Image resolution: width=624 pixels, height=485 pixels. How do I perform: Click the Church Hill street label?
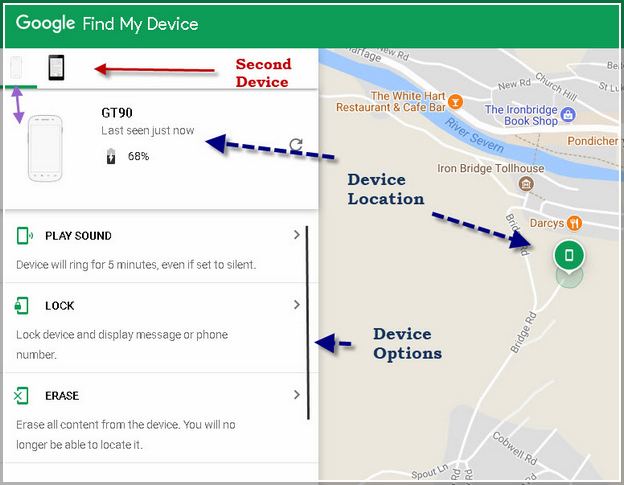tap(556, 87)
